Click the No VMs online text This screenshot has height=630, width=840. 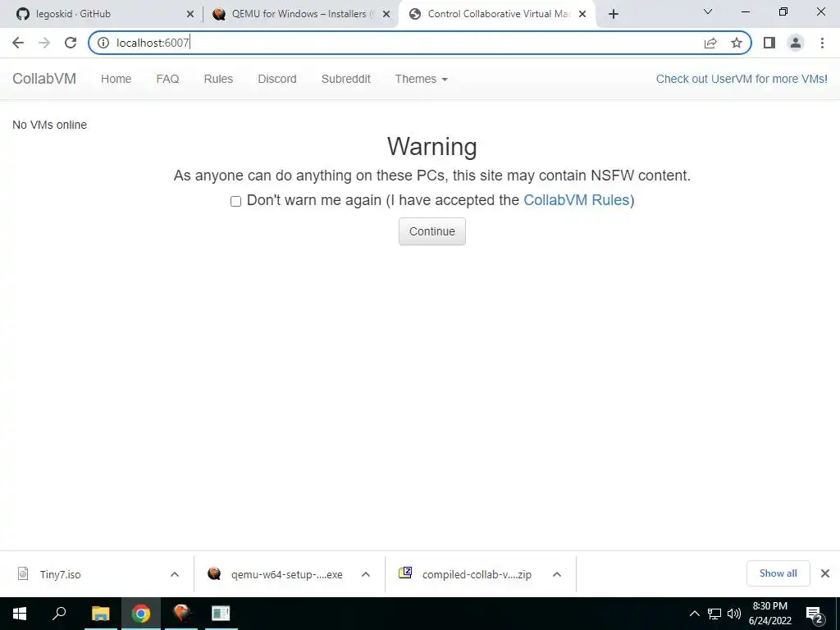click(x=49, y=125)
